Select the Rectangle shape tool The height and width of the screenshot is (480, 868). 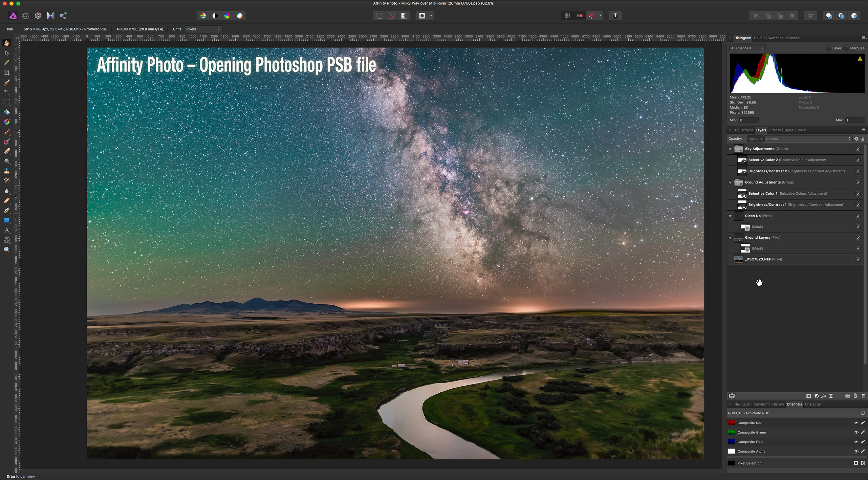tap(6, 220)
